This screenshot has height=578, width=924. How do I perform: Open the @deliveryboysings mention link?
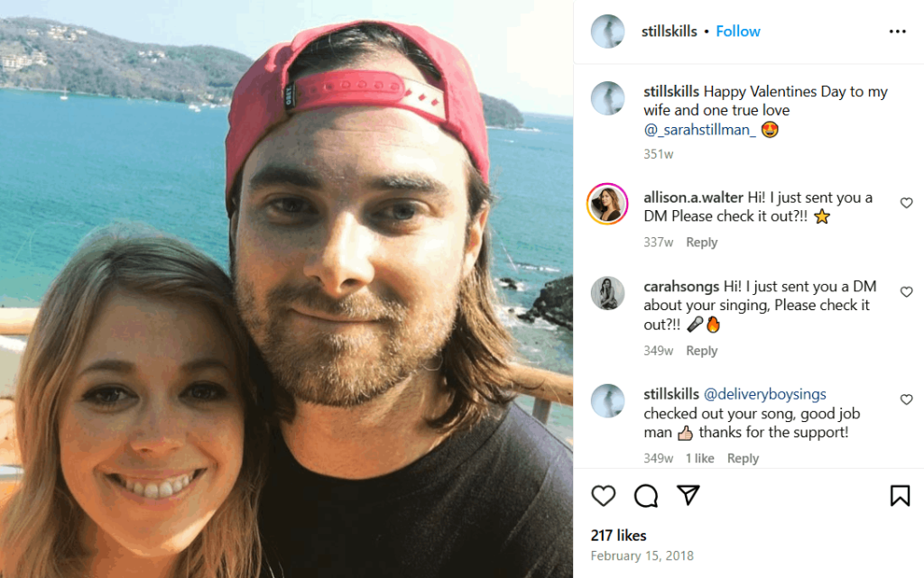tap(765, 394)
